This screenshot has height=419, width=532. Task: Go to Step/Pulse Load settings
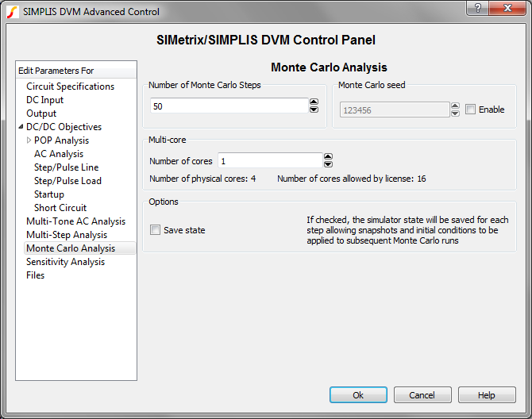(67, 181)
